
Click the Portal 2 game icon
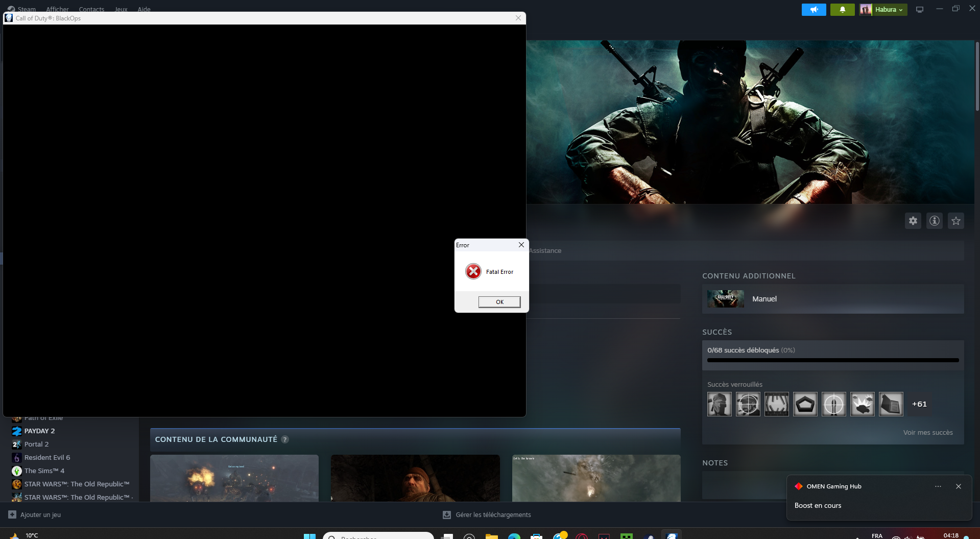click(x=17, y=444)
